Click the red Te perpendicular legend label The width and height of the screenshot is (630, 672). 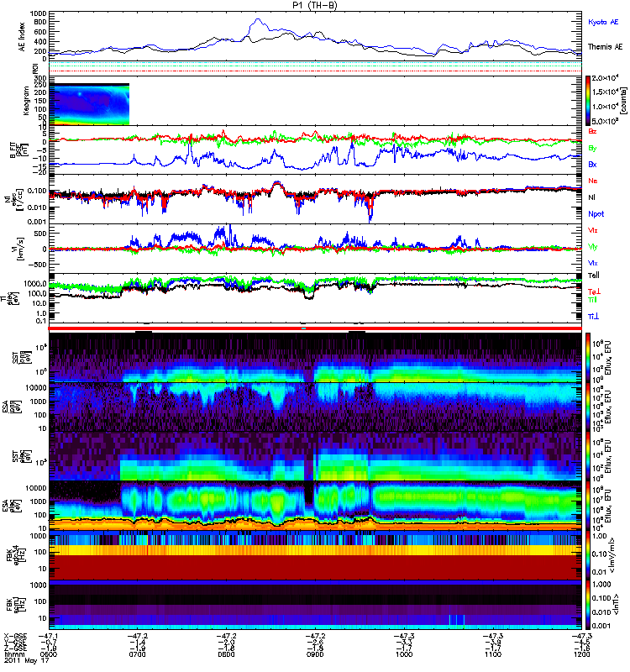tap(594, 291)
